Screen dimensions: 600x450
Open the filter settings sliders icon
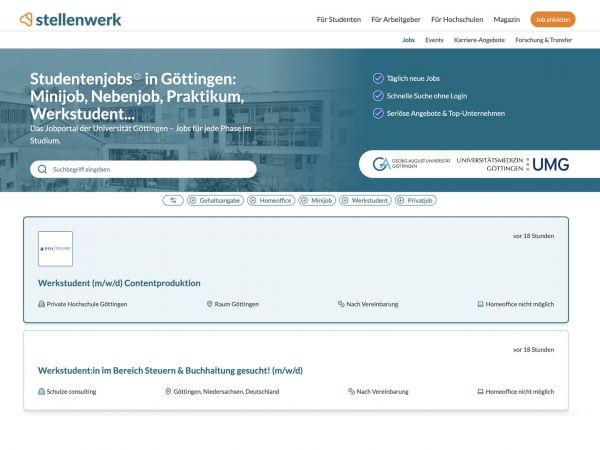[x=173, y=201]
